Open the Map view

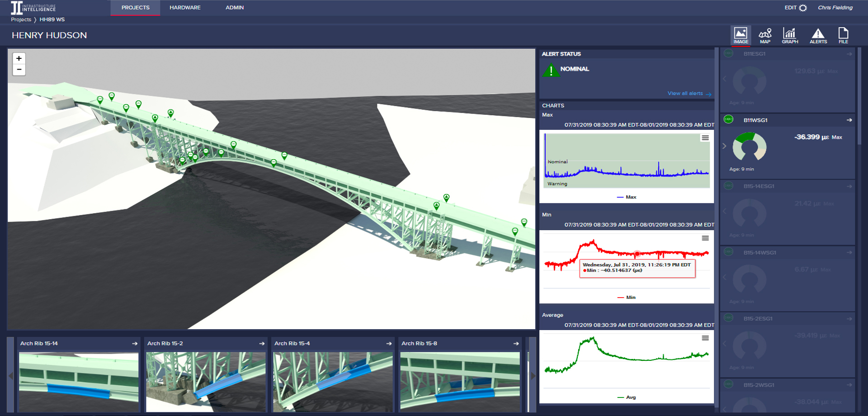(x=765, y=35)
